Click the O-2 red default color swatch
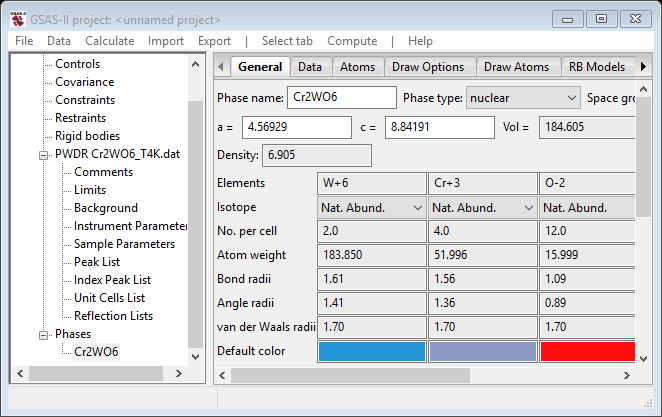This screenshot has height=417, width=662. point(588,352)
